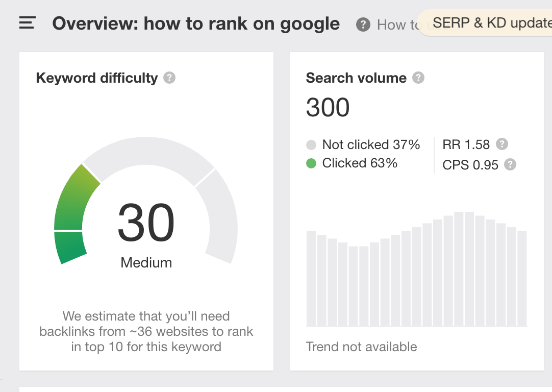
Task: Click the first bar in the volume chart
Action: pos(311,278)
